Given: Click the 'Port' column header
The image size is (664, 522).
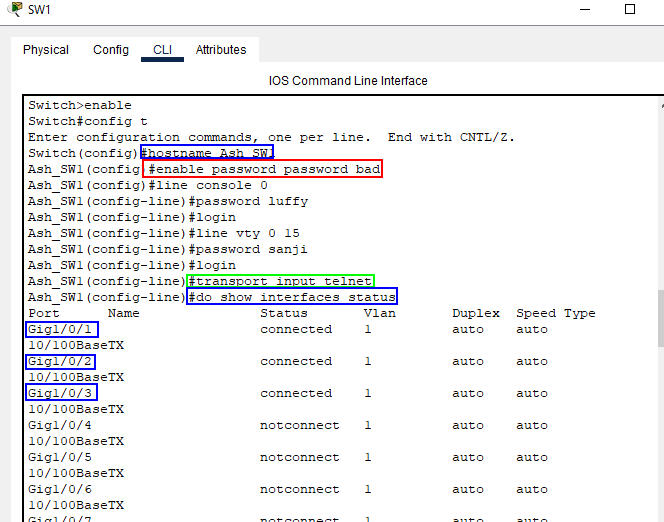Looking at the screenshot, I should pyautogui.click(x=44, y=313).
